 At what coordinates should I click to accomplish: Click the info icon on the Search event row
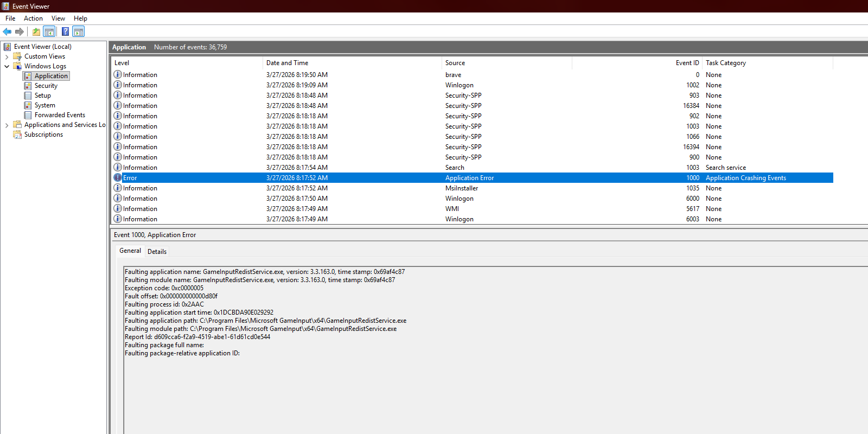pos(118,167)
